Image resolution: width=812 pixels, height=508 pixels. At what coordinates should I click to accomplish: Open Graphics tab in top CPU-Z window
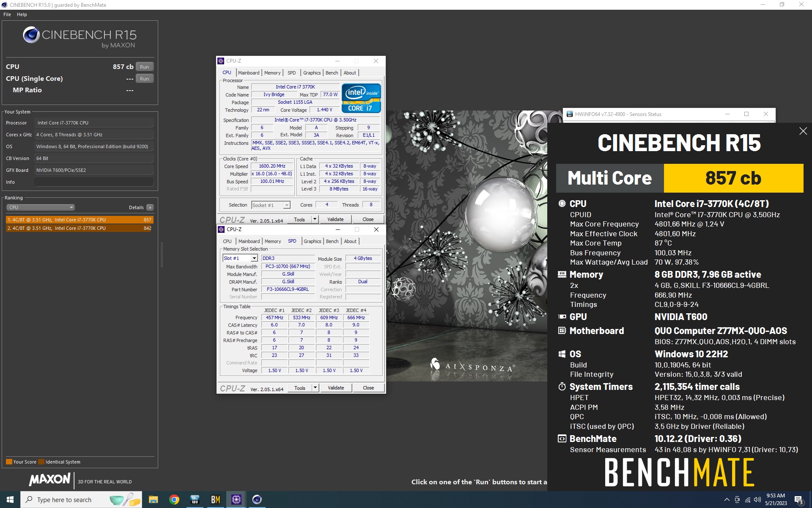click(x=312, y=73)
